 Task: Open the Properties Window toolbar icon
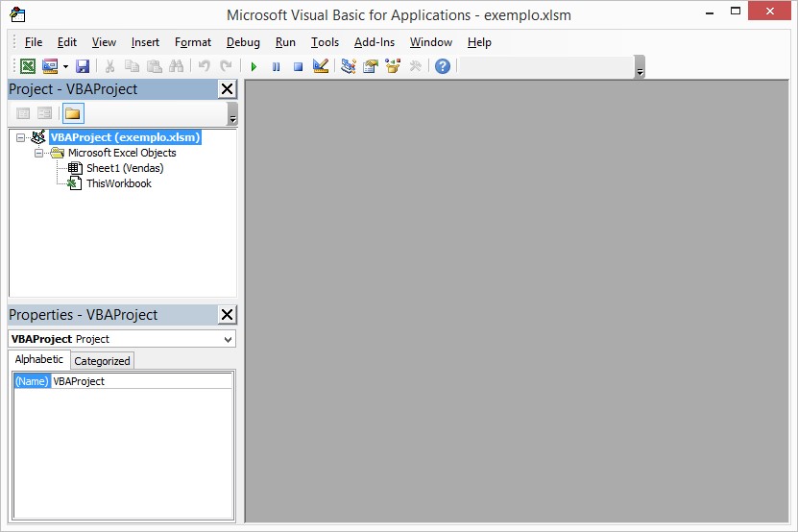pyautogui.click(x=370, y=66)
